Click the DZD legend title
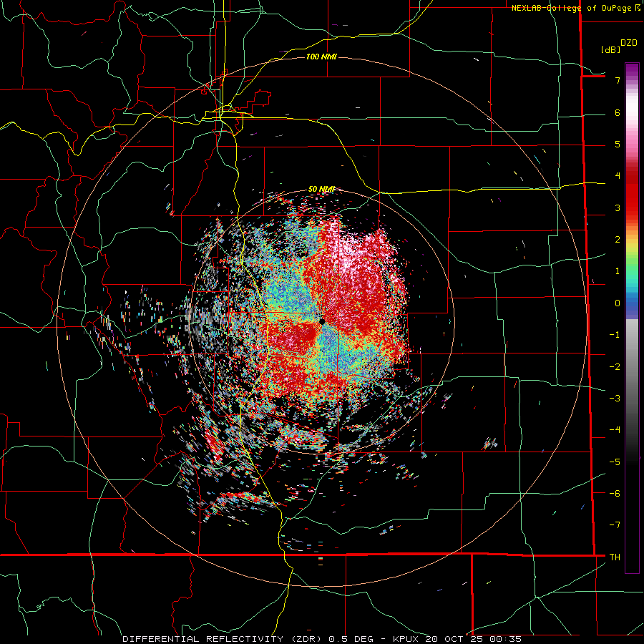The width and height of the screenshot is (644, 644). tap(629, 43)
